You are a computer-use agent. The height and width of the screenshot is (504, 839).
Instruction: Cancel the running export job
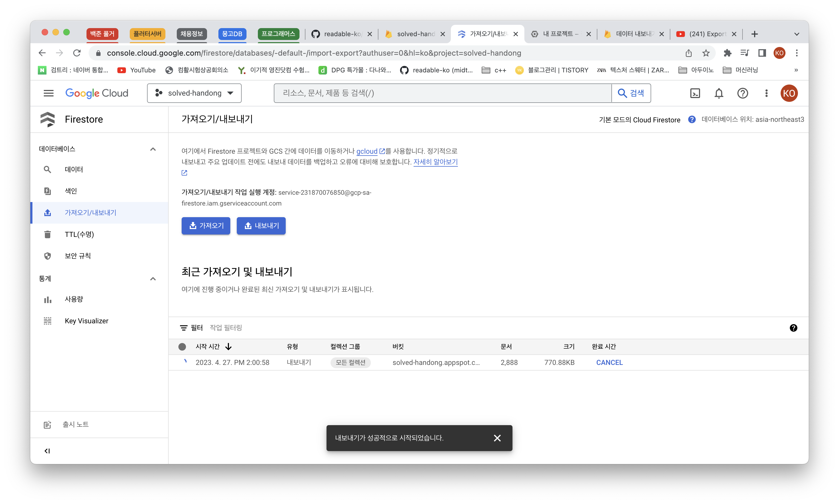coord(609,362)
